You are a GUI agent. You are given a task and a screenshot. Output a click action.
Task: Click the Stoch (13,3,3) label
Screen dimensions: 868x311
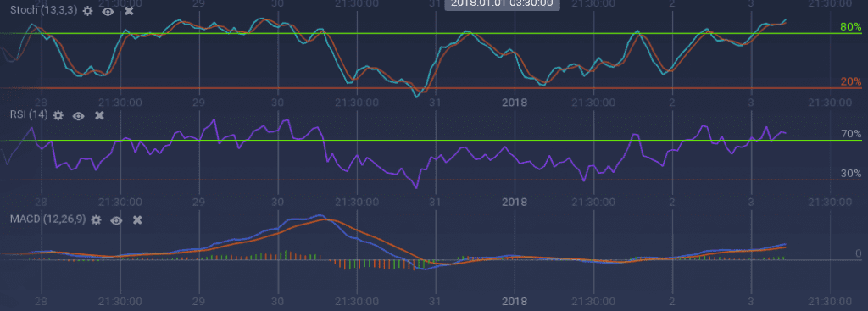point(44,10)
